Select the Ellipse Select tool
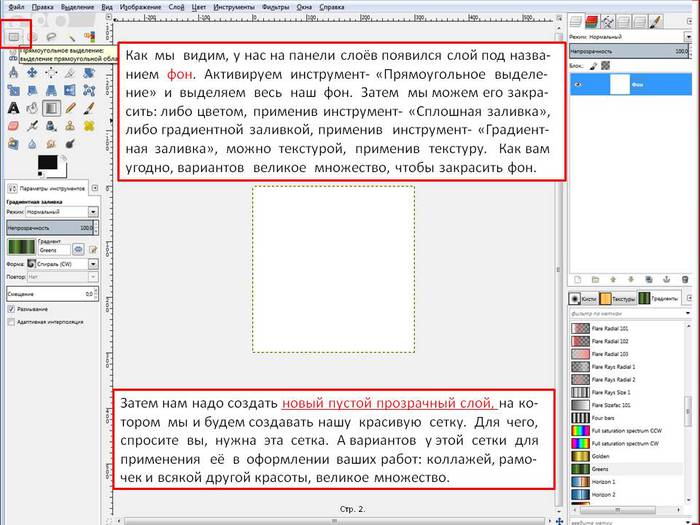The height and width of the screenshot is (525, 700). 33,37
